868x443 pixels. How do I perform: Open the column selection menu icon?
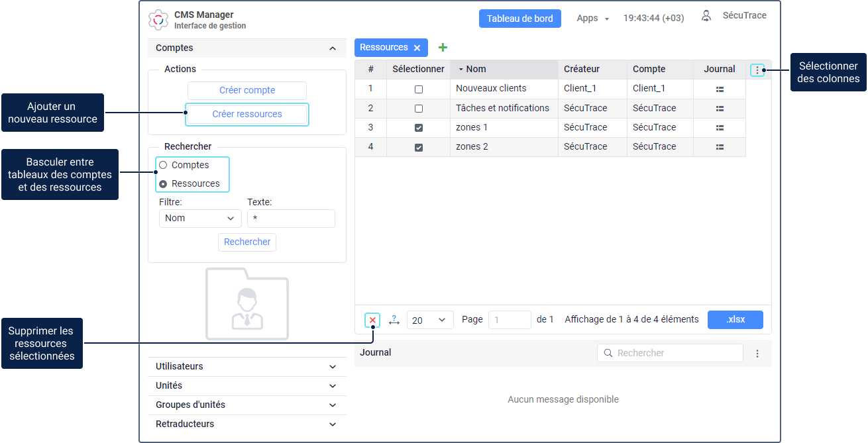coord(757,70)
